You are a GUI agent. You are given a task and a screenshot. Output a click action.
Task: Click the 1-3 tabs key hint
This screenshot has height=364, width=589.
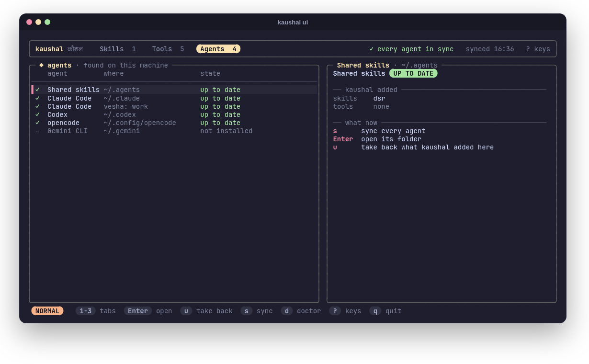tap(96, 311)
